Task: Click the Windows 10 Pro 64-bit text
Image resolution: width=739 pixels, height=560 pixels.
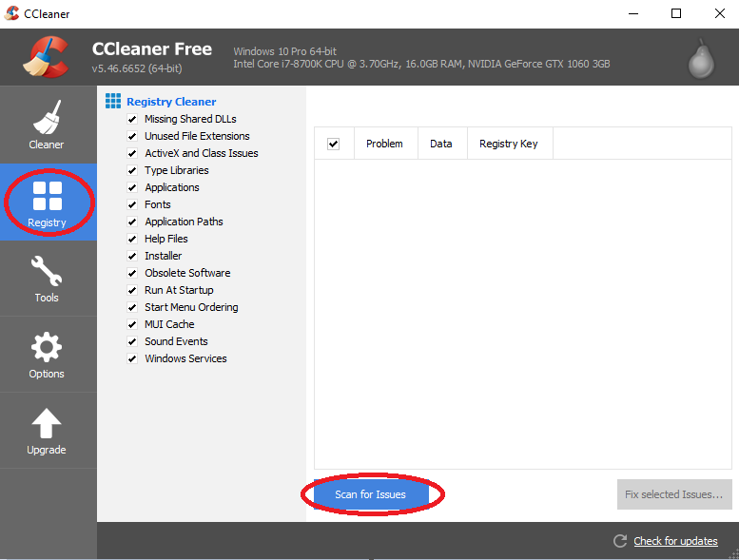Action: [x=284, y=51]
